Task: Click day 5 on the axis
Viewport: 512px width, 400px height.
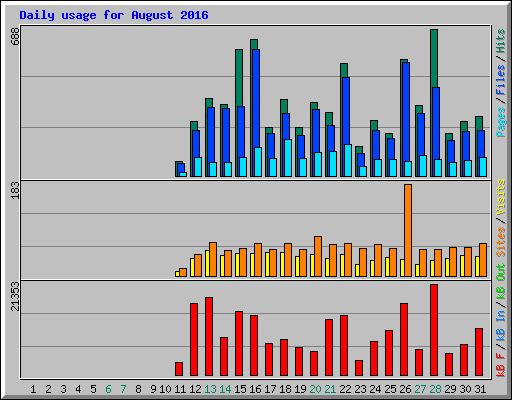Action: click(x=93, y=389)
